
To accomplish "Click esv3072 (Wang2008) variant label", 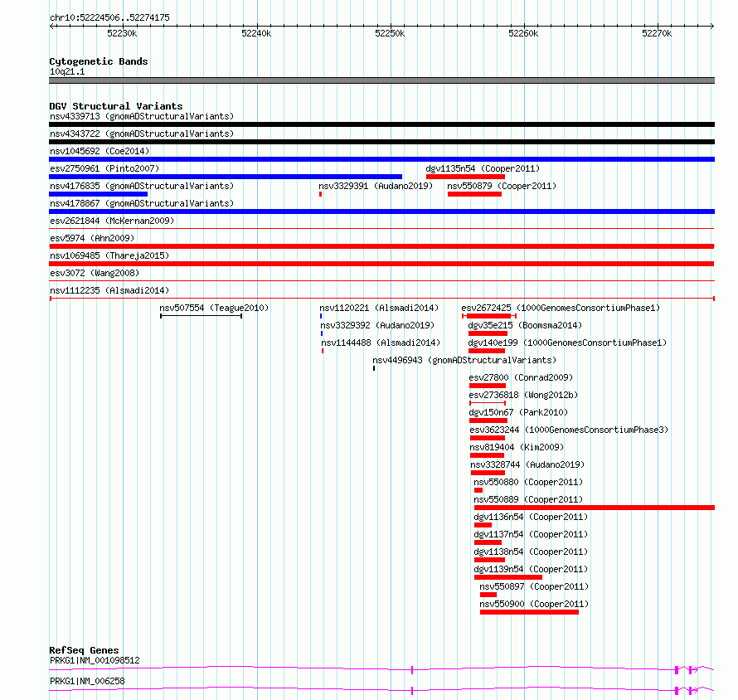I will [x=95, y=273].
